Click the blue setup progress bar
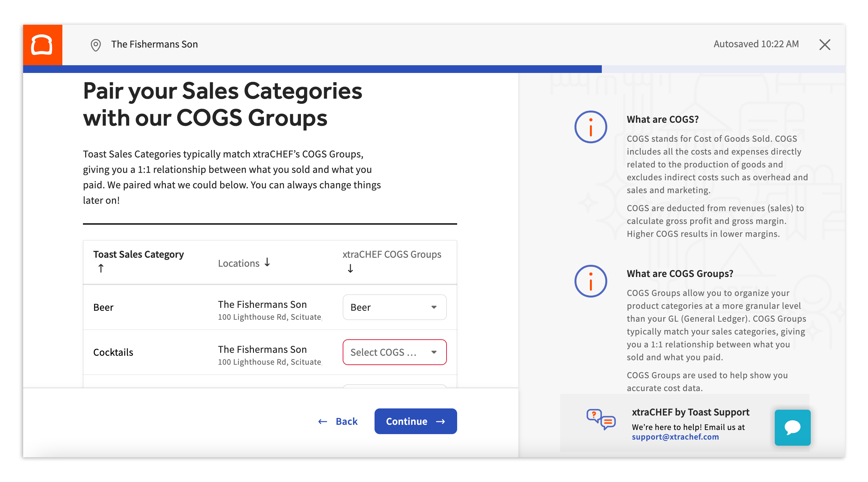 [x=312, y=69]
